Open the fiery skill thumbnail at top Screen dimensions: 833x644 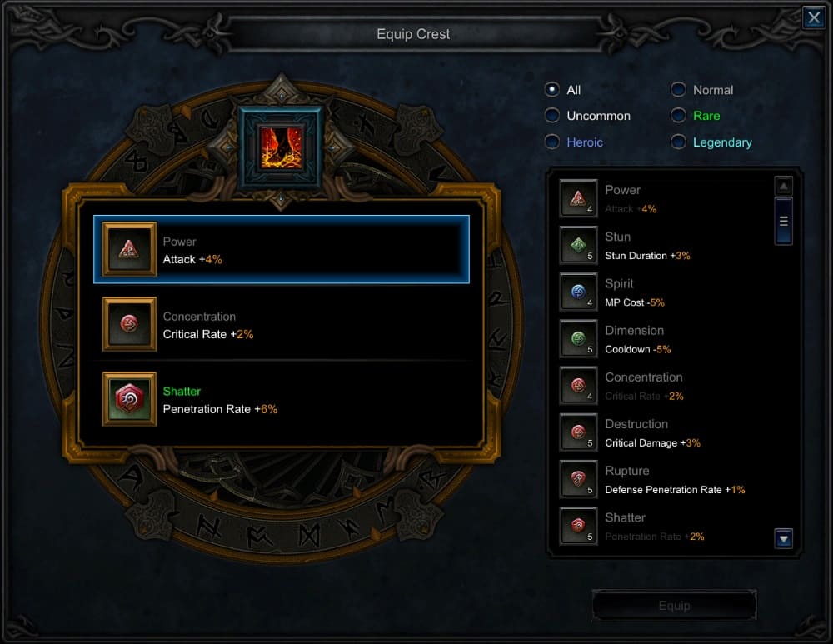pos(281,148)
